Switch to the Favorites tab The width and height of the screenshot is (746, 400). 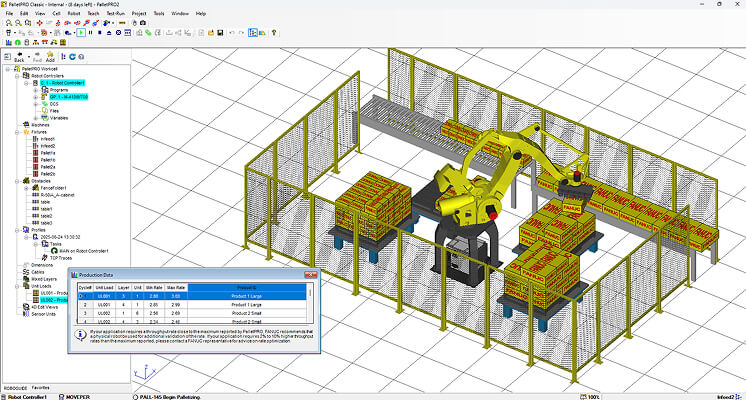(x=40, y=388)
